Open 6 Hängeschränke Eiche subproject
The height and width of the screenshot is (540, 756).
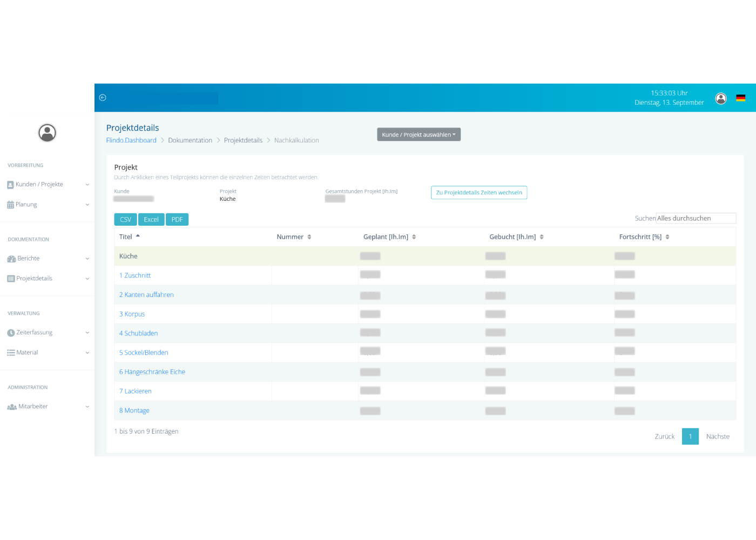(152, 372)
